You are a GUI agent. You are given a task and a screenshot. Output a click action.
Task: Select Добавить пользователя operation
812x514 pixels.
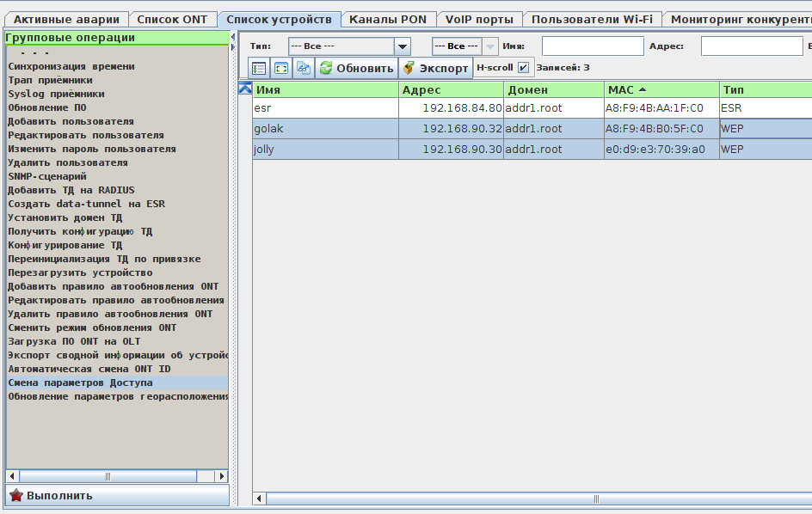tap(118, 121)
